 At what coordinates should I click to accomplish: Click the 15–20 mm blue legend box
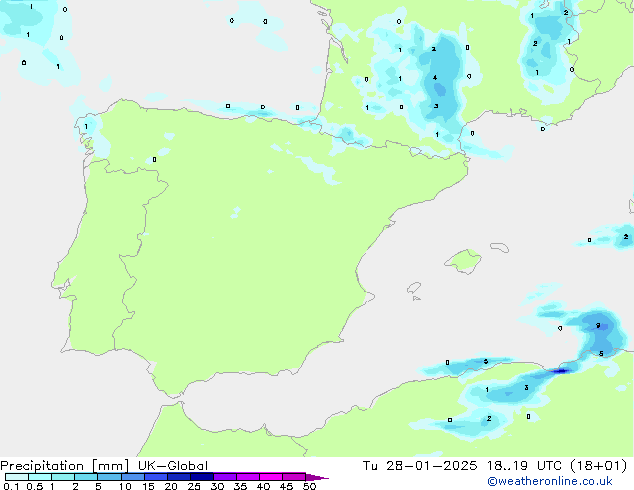[156, 477]
